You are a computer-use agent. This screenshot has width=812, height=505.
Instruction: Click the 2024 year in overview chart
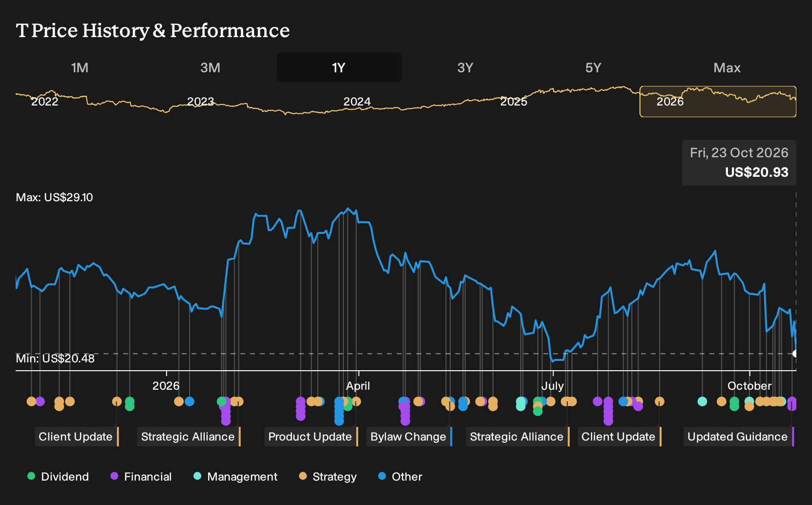pos(357,102)
